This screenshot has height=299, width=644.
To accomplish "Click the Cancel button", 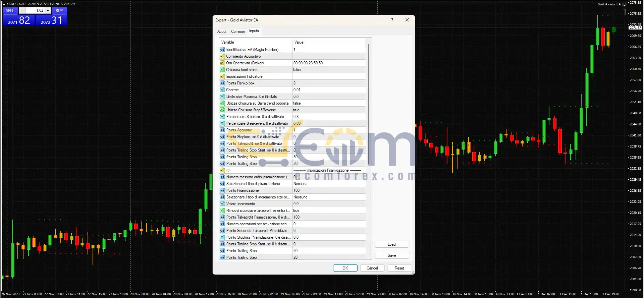I will point(372,268).
